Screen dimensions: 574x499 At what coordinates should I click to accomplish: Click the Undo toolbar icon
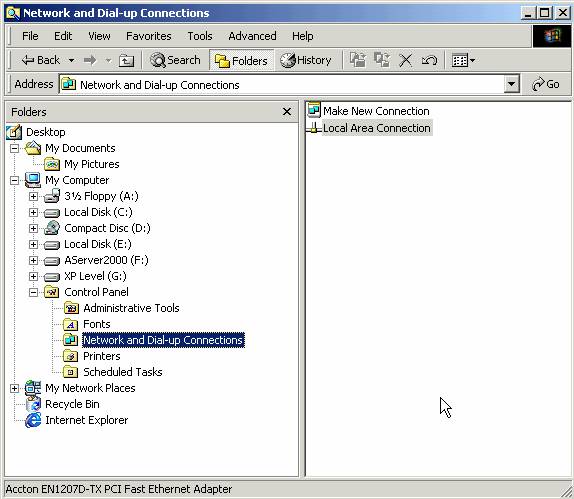[429, 60]
